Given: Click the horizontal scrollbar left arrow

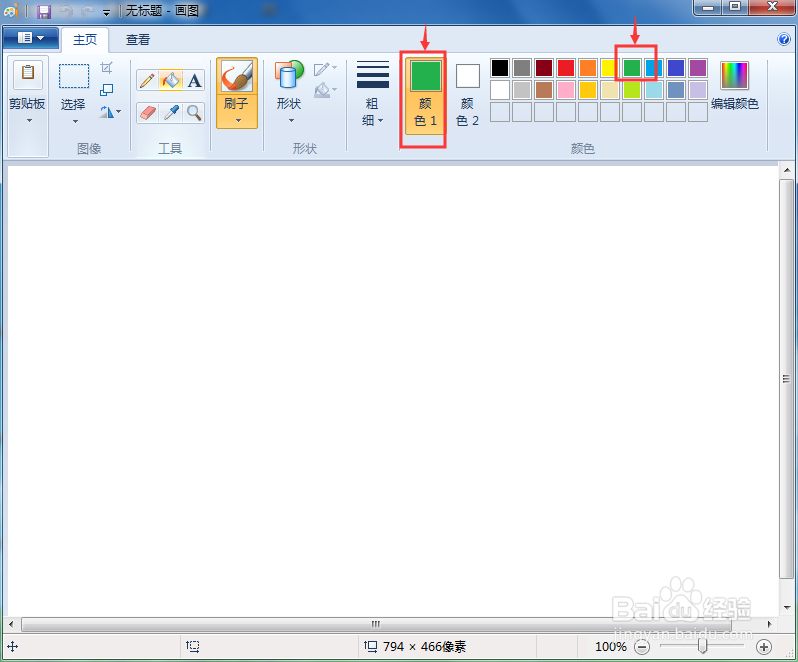Looking at the screenshot, I should [x=11, y=624].
